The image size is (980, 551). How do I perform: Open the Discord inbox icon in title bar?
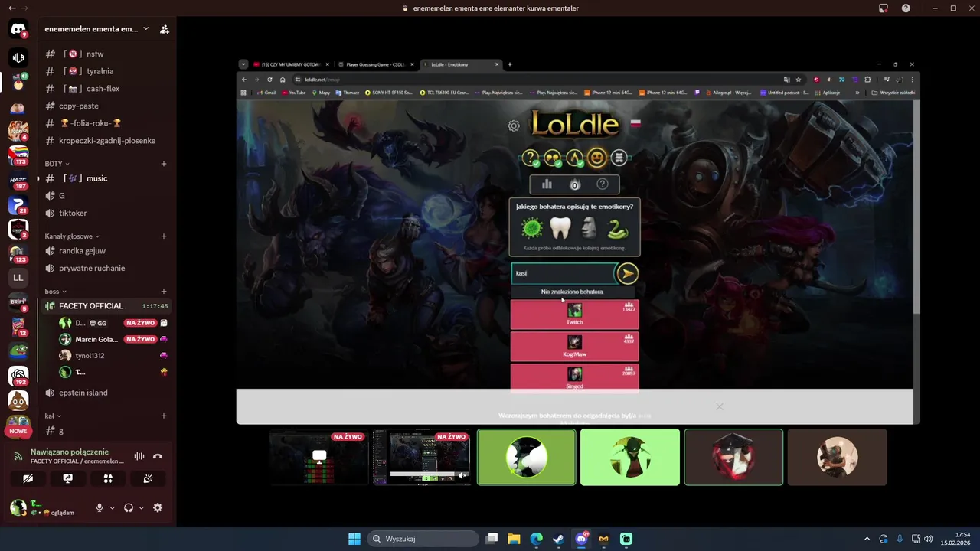883,8
